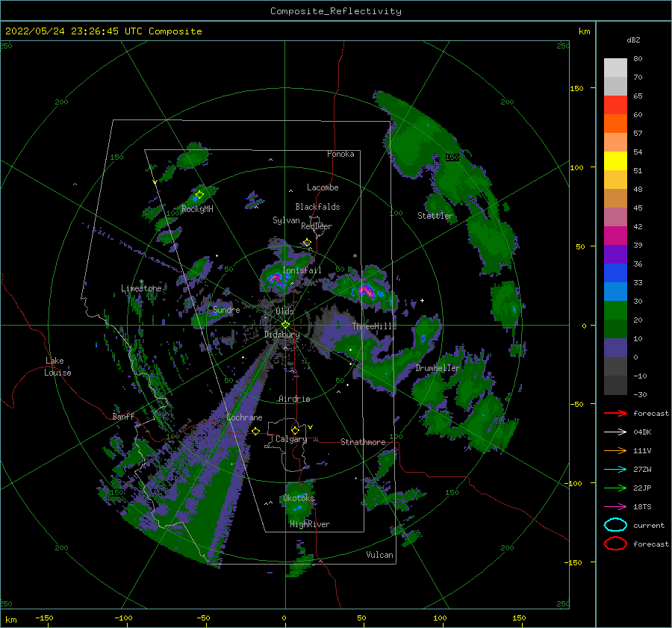Click the Banff label on map

tap(123, 417)
